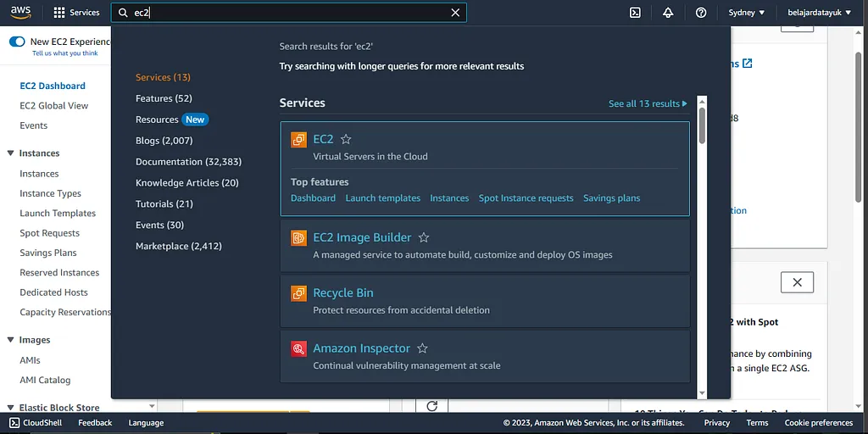Dismiss the right panel with the X button
The image size is (868, 434).
click(x=797, y=282)
